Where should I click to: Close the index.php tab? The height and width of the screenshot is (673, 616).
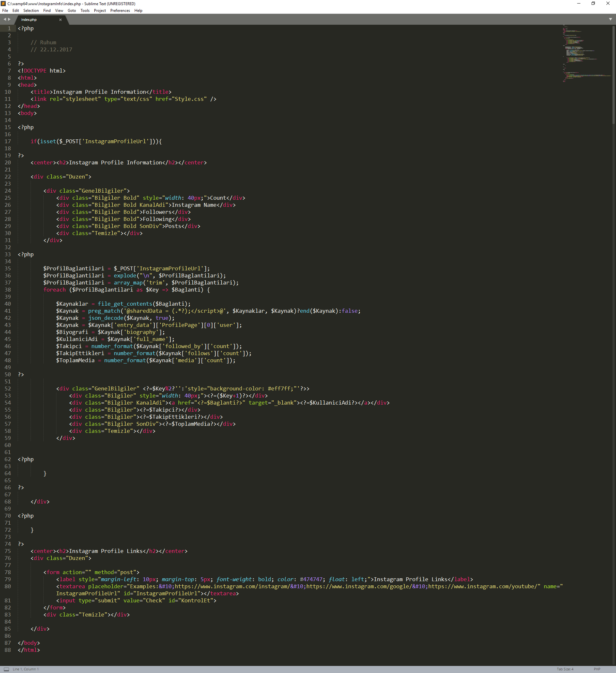[60, 20]
